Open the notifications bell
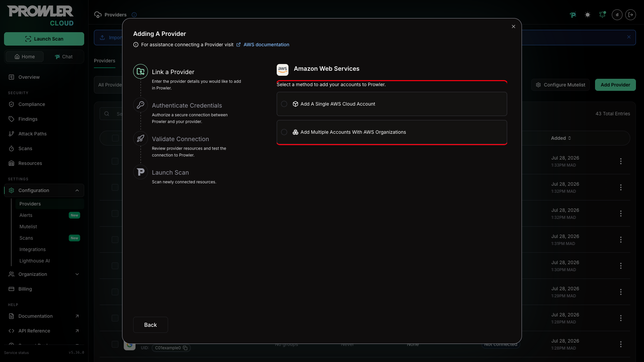The image size is (644, 362). (x=602, y=15)
